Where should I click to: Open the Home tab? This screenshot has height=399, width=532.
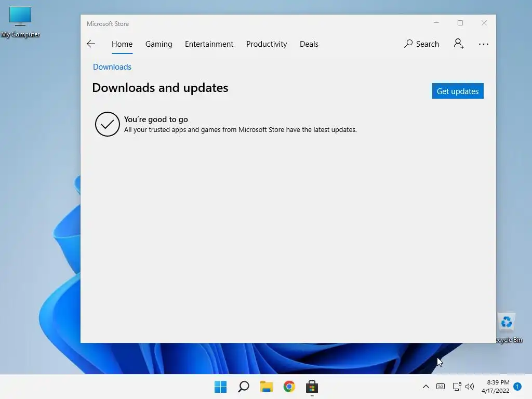point(122,44)
